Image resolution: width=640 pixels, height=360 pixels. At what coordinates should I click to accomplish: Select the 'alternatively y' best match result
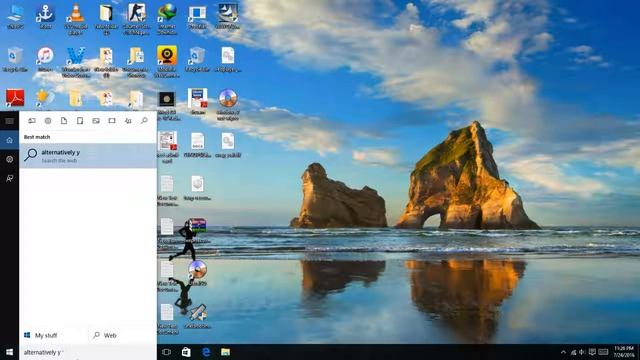[x=88, y=156]
